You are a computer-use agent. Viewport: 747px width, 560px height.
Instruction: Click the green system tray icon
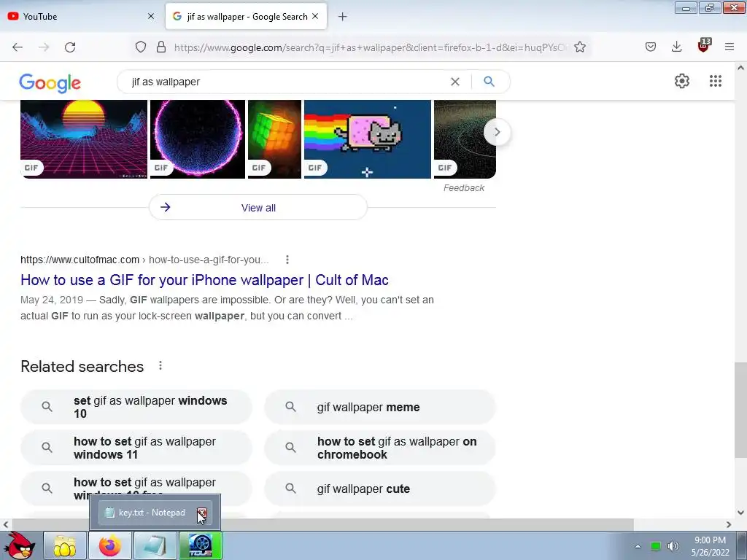pos(656,546)
